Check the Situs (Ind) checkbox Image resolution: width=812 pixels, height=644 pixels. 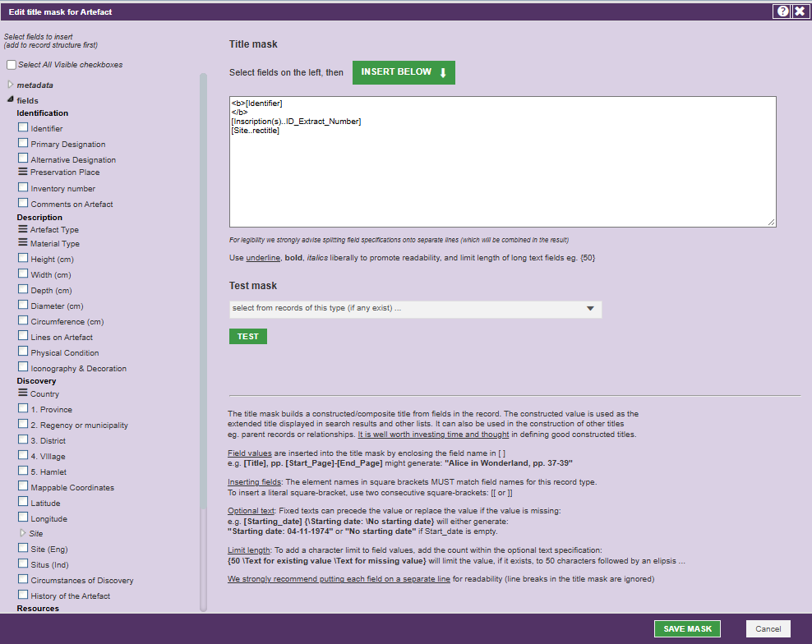23,563
